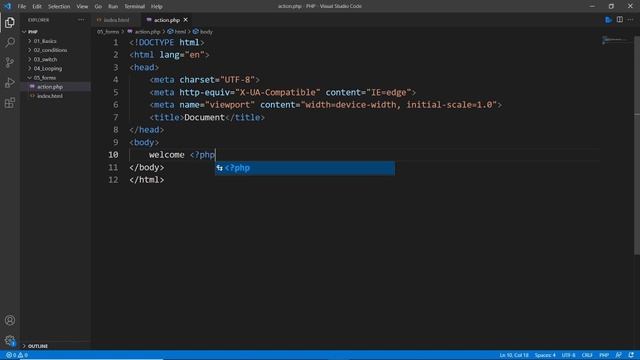Open action.php in the file tree
The width and height of the screenshot is (640, 360).
(50, 87)
